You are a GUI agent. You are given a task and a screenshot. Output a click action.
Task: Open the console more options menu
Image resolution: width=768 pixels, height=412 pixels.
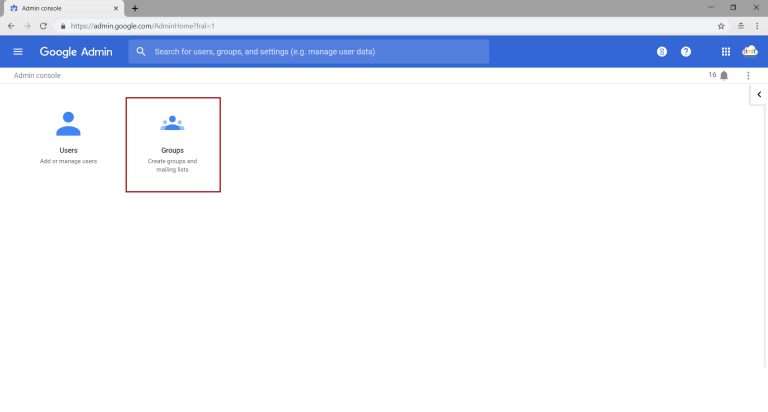coord(748,75)
